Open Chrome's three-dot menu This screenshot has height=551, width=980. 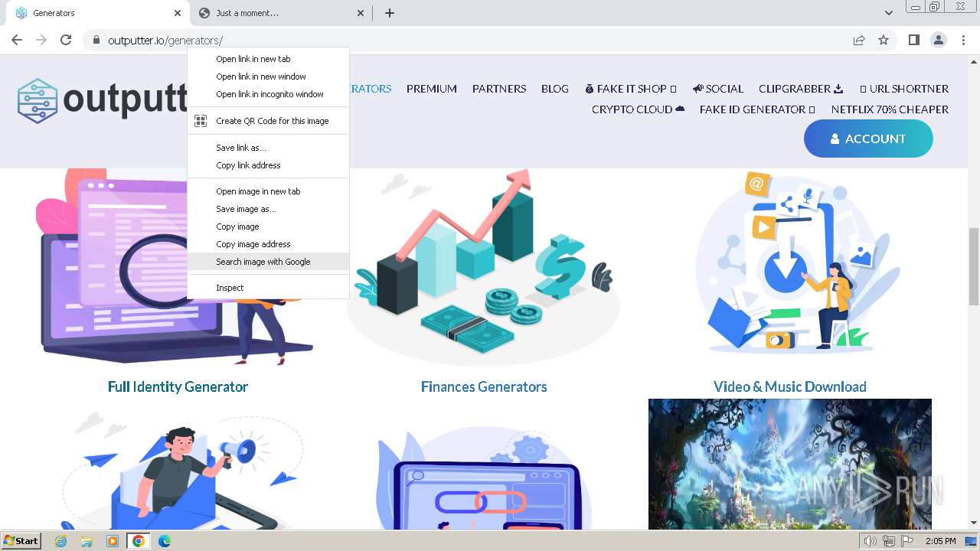coord(963,40)
